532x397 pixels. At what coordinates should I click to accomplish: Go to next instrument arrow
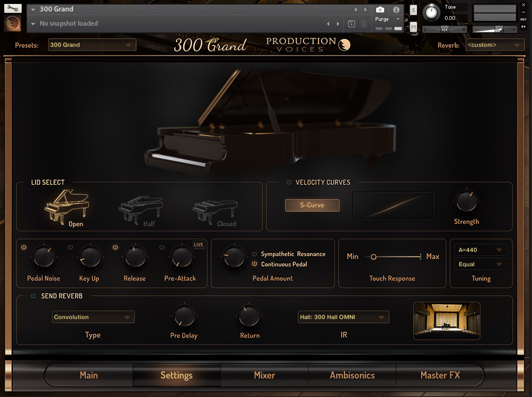tap(366, 10)
